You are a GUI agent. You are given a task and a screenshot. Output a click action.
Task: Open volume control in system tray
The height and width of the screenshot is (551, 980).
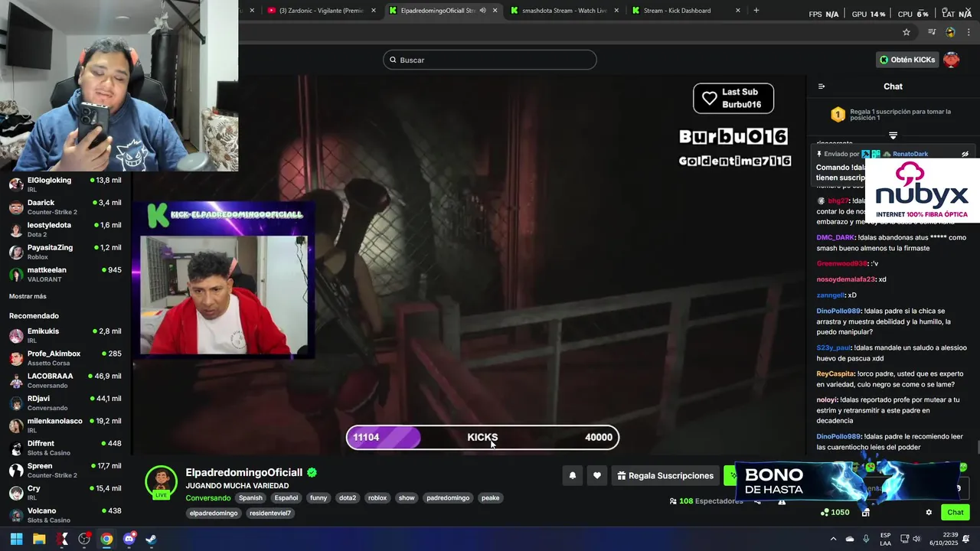[x=918, y=539]
